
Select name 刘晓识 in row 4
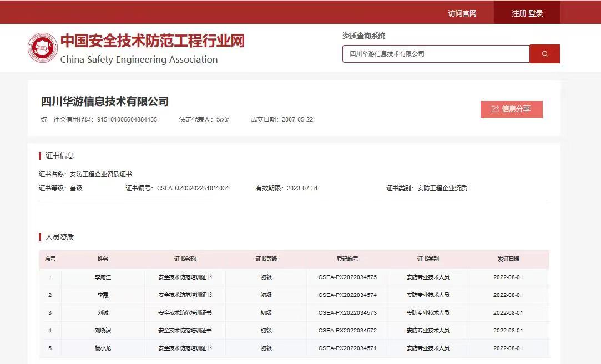(x=103, y=330)
